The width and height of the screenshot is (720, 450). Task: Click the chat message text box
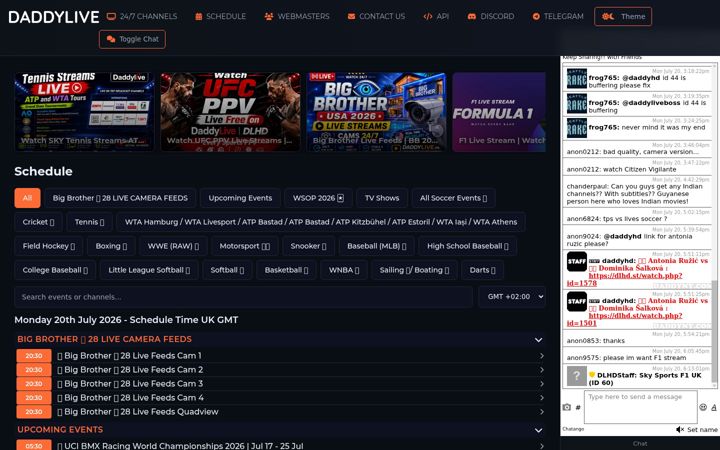click(641, 407)
